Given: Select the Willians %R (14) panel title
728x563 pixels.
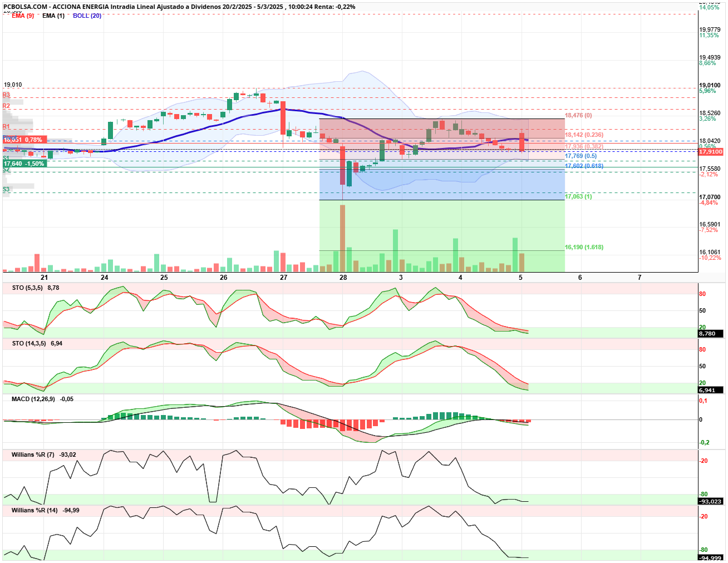Looking at the screenshot, I should point(35,510).
